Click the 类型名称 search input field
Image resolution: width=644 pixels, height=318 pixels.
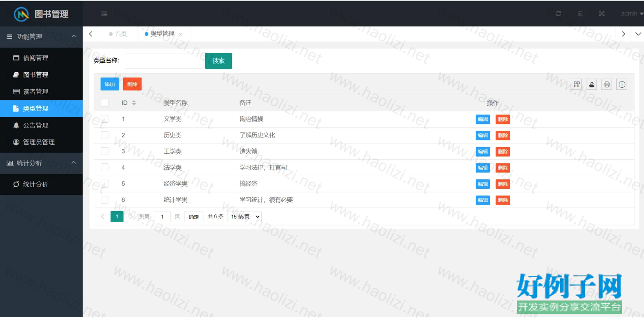163,61
